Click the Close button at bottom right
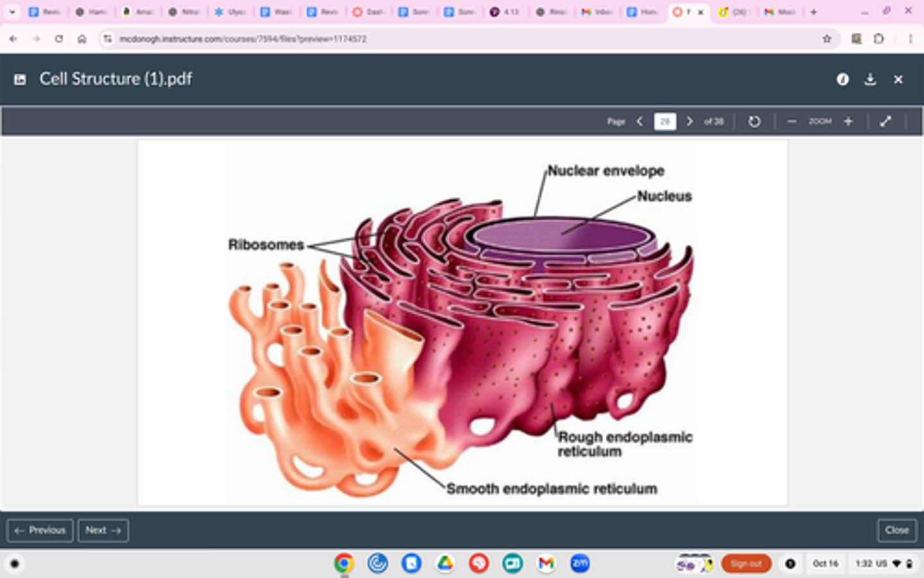The height and width of the screenshot is (578, 924). tap(897, 531)
